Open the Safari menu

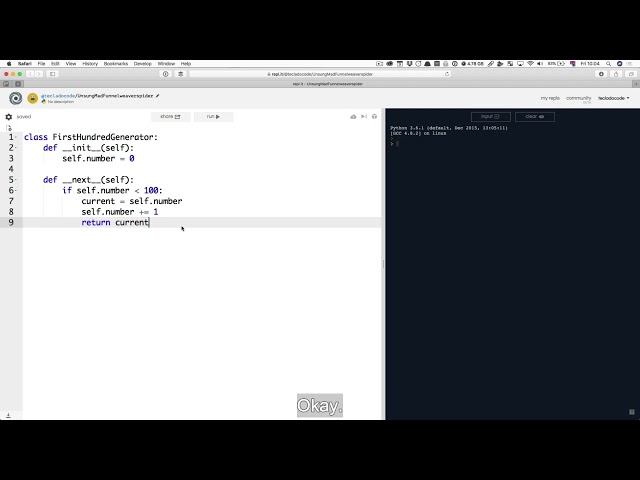point(24,64)
